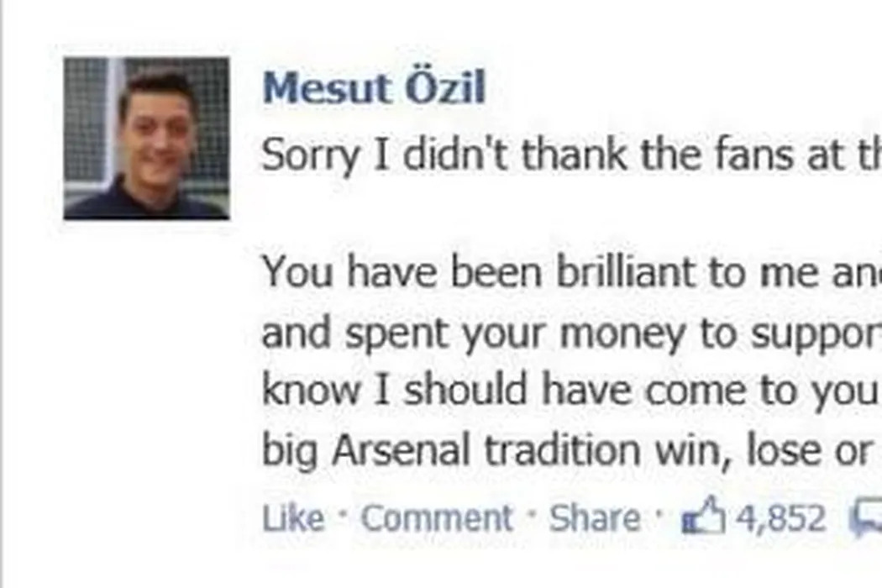The height and width of the screenshot is (588, 882).
Task: Click the line starting "big Arsenal"
Action: pyautogui.click(x=571, y=451)
